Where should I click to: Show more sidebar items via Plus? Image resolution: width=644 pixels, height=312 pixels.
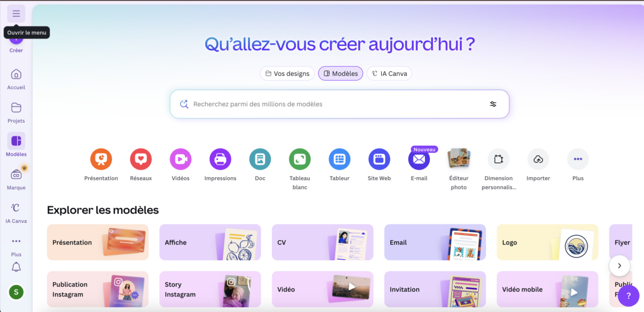click(x=16, y=242)
